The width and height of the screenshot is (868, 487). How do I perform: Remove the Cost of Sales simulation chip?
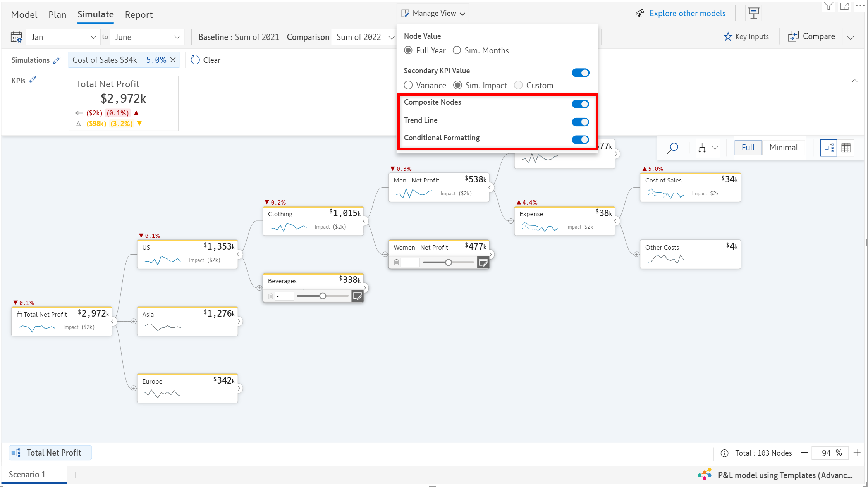[173, 60]
